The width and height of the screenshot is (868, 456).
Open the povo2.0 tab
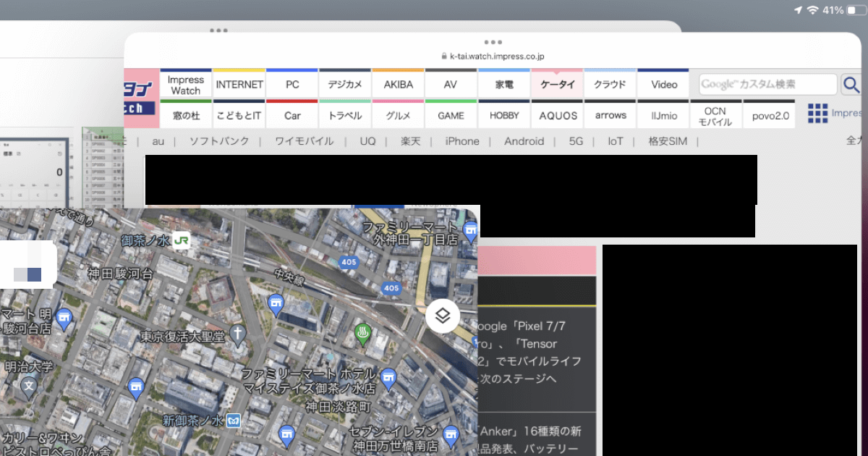(769, 115)
